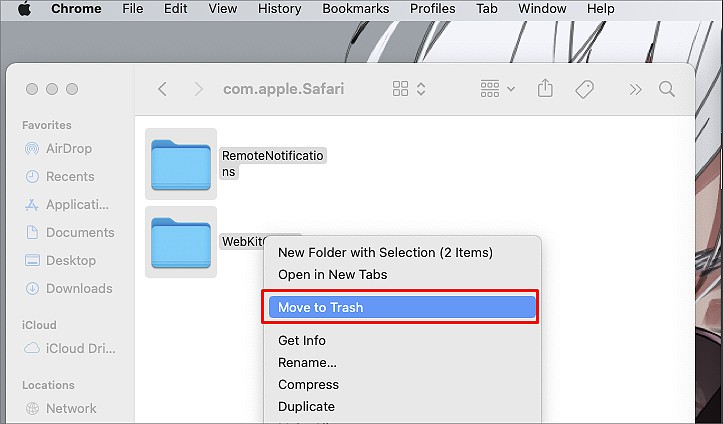
Task: Choose Compress from the context menu
Action: pyautogui.click(x=308, y=385)
